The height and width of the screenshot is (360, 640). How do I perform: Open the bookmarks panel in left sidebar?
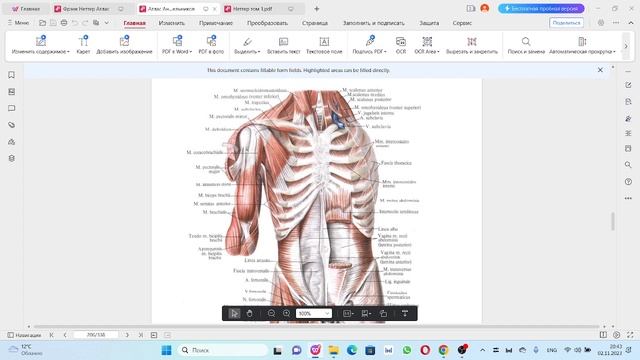pos(11,75)
